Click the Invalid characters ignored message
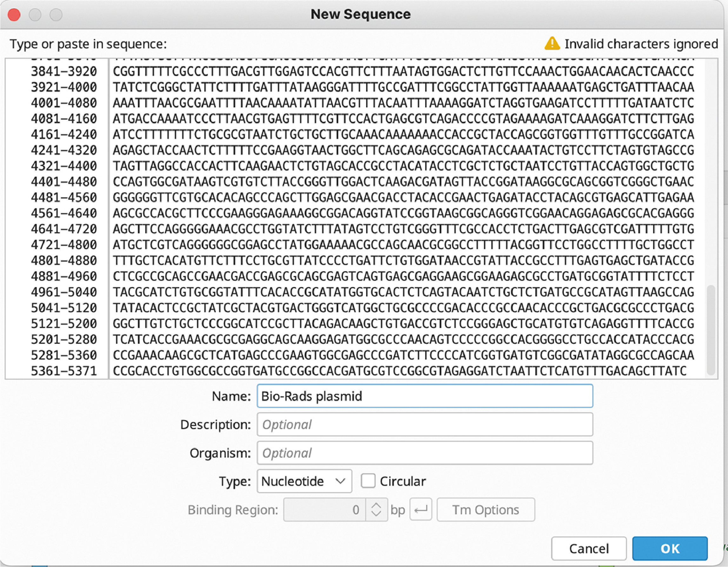728x567 pixels. [x=641, y=44]
